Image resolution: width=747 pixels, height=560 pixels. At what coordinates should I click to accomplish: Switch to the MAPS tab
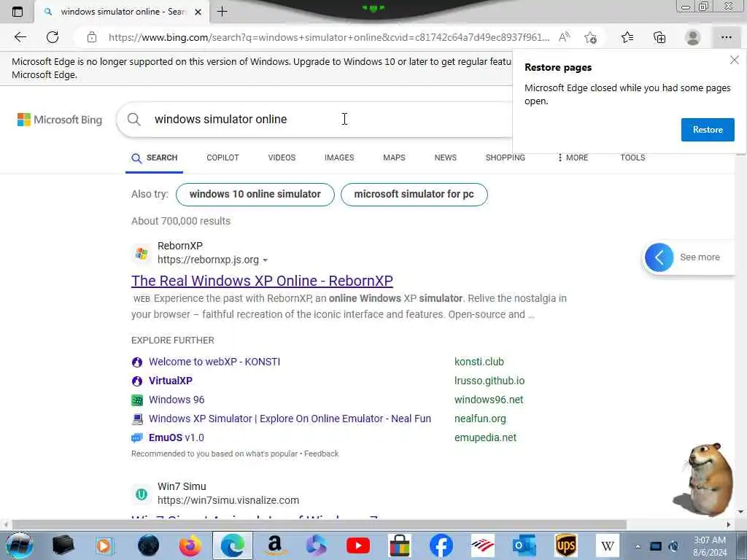click(x=394, y=157)
